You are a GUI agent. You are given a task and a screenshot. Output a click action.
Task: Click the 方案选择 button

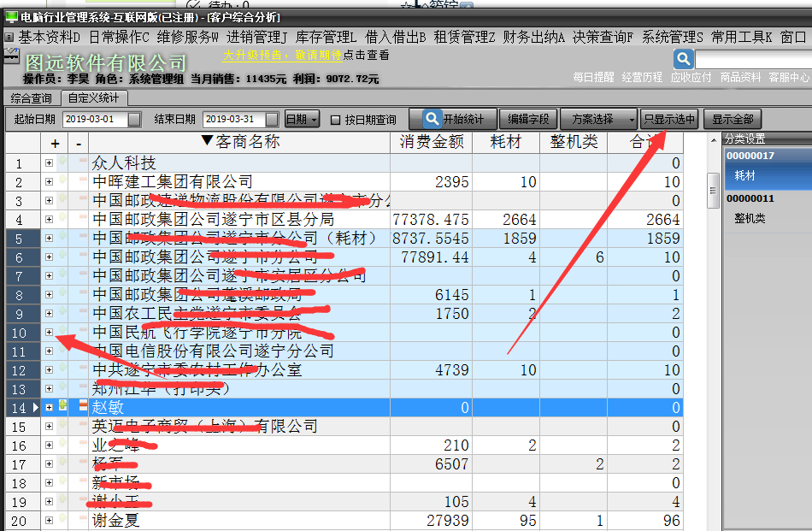coord(593,120)
